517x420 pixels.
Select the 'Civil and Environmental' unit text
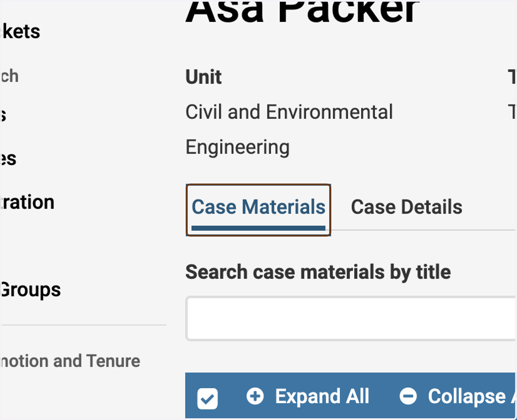click(x=289, y=112)
